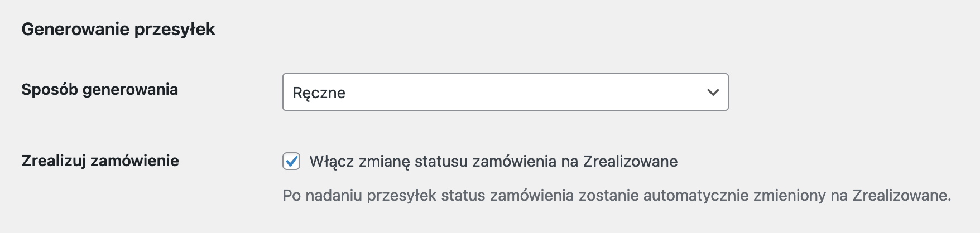Click the 'Generowanie przesyłek' section heading

(x=118, y=29)
